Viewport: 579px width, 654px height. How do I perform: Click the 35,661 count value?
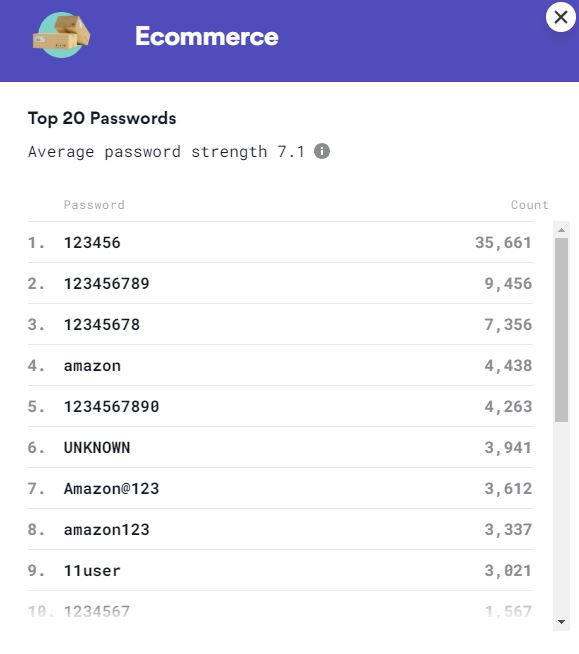click(x=503, y=243)
